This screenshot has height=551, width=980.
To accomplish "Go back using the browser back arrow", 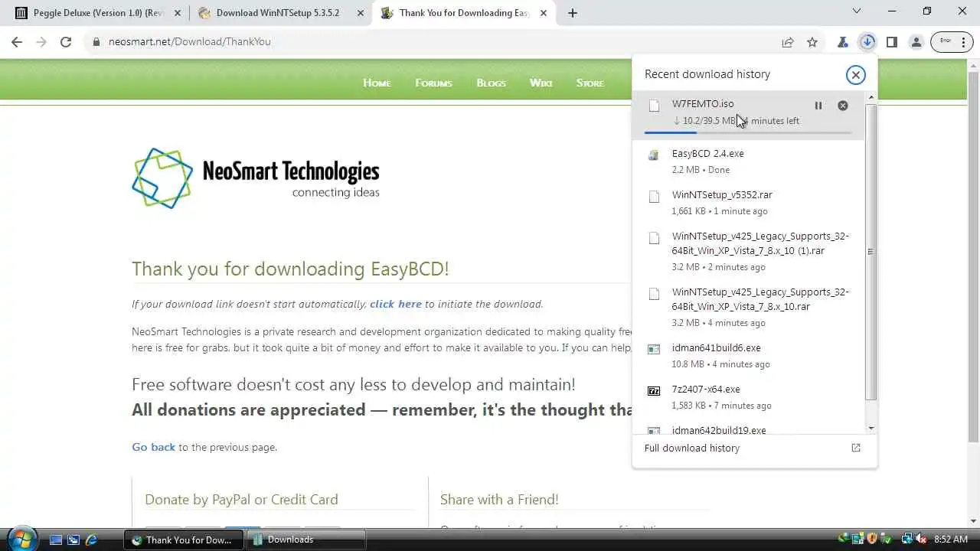I will point(17,42).
